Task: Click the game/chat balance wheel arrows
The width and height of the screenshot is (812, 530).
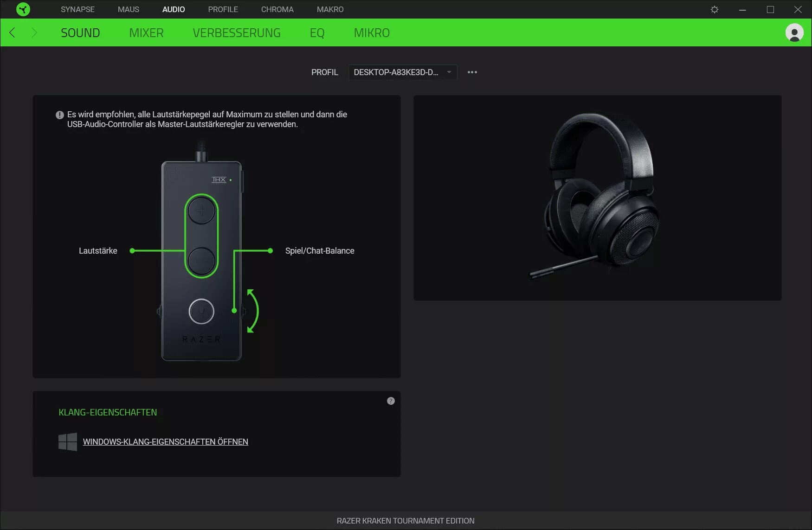Action: (252, 311)
